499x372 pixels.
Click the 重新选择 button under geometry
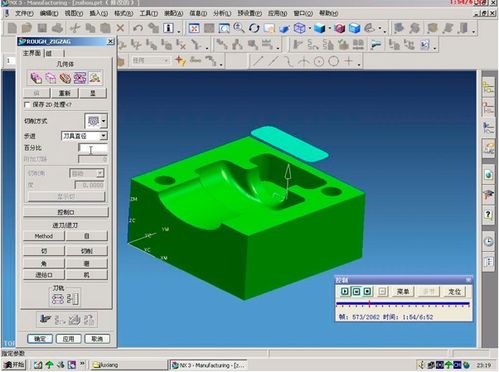pyautogui.click(x=65, y=93)
